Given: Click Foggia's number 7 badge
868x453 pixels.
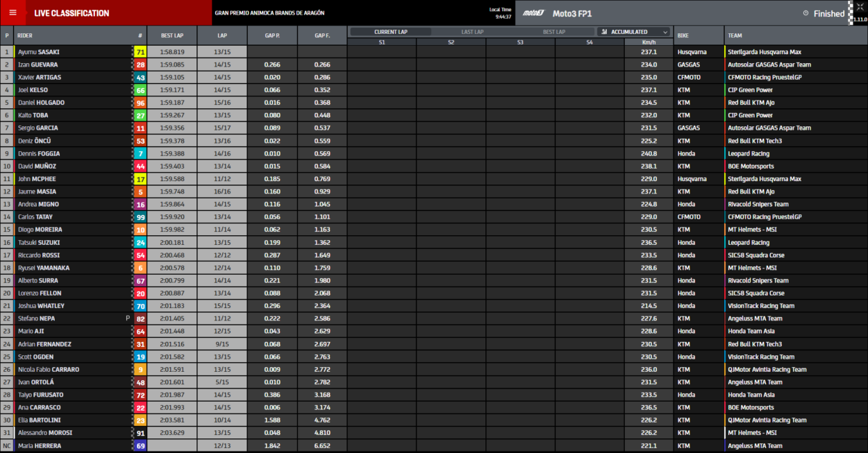Looking at the screenshot, I should coord(140,153).
